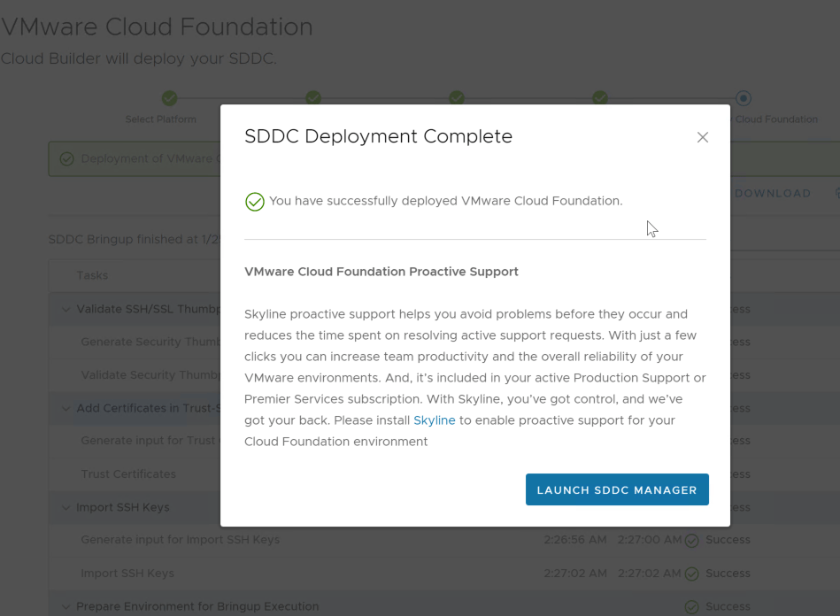
Task: Select the current Cloud Foundation step indicator
Action: (744, 98)
